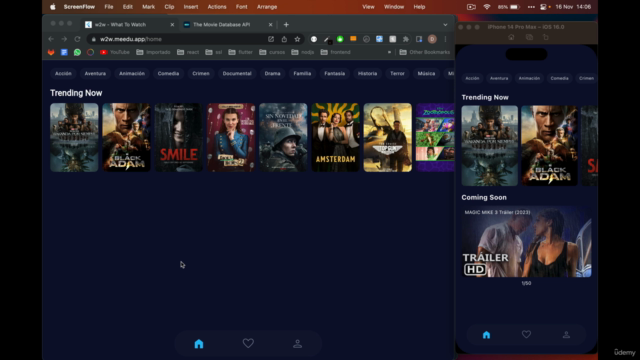
Task: Open new browser tab with plus button
Action: (286, 24)
